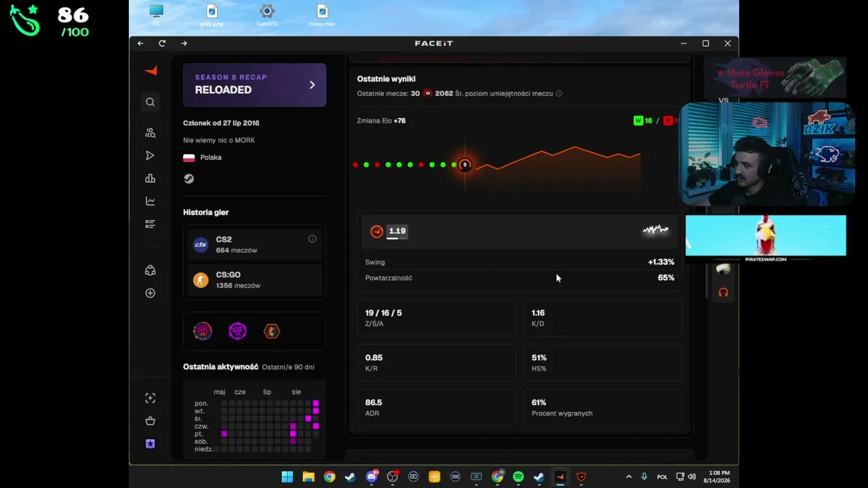
Task: Click the scan-frame icon in lower sidebar
Action: click(151, 398)
